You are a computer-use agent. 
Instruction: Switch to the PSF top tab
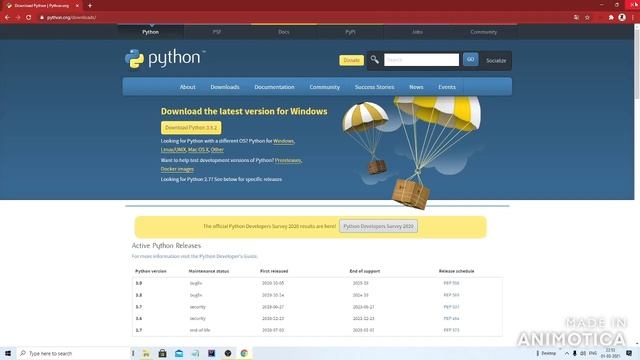click(217, 32)
